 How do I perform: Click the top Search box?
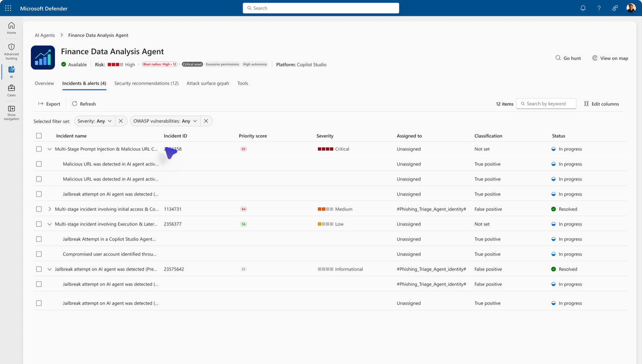(321, 8)
